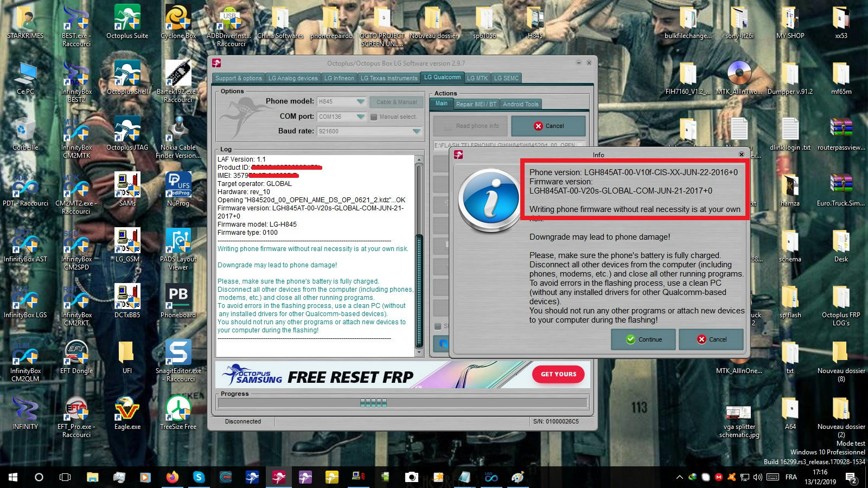Launch the Cyclone Box shortcut
The height and width of the screenshot is (488, 868).
pyautogui.click(x=178, y=22)
